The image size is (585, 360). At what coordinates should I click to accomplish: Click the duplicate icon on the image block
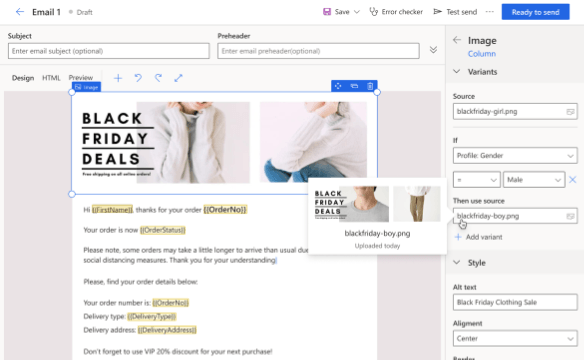[x=354, y=86]
